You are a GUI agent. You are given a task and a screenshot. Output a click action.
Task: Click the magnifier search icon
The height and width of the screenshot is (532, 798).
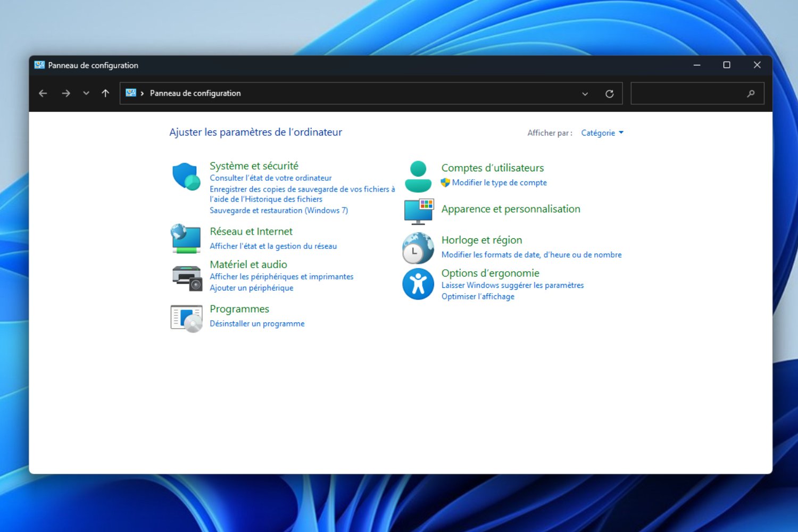tap(751, 94)
